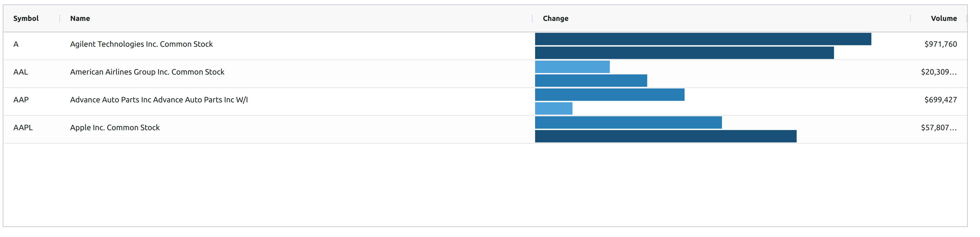The height and width of the screenshot is (237, 980).
Task: Select the AAL symbol cell
Action: [21, 72]
